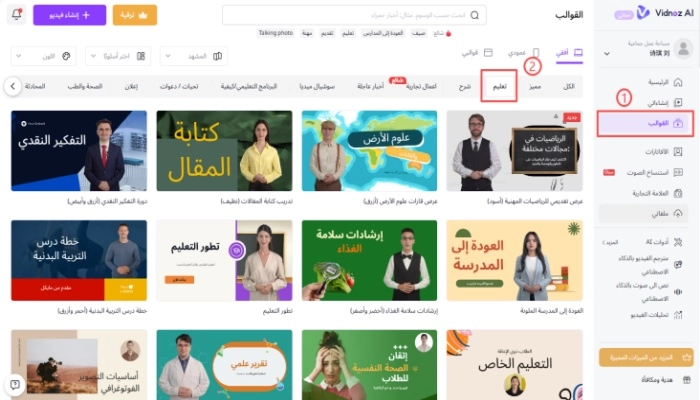This screenshot has height=400, width=700.
Task: Click the search magnifier icon
Action: pyautogui.click(x=475, y=15)
